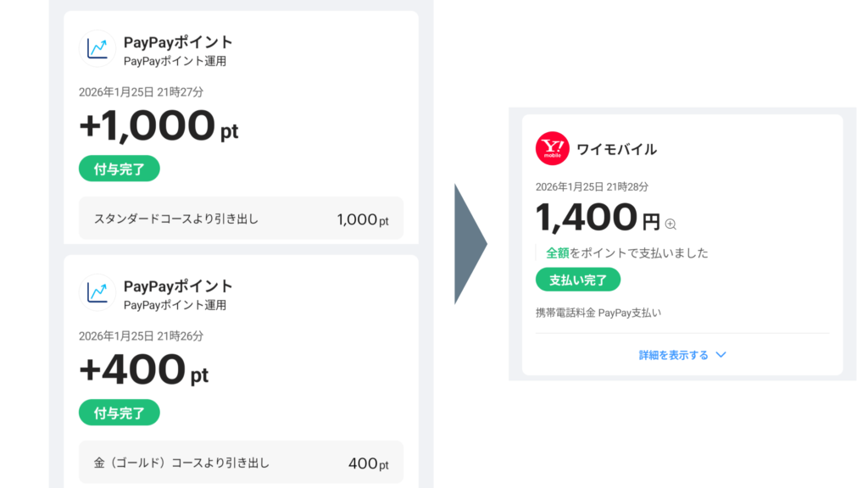Click the 付与完了 badge on +1,000 pt card

(120, 169)
